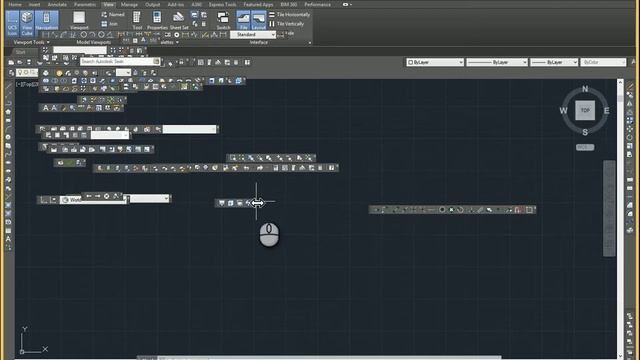640x360 pixels.
Task: Click the Multiline Text A icon in the text toolbar
Action: coord(46,108)
